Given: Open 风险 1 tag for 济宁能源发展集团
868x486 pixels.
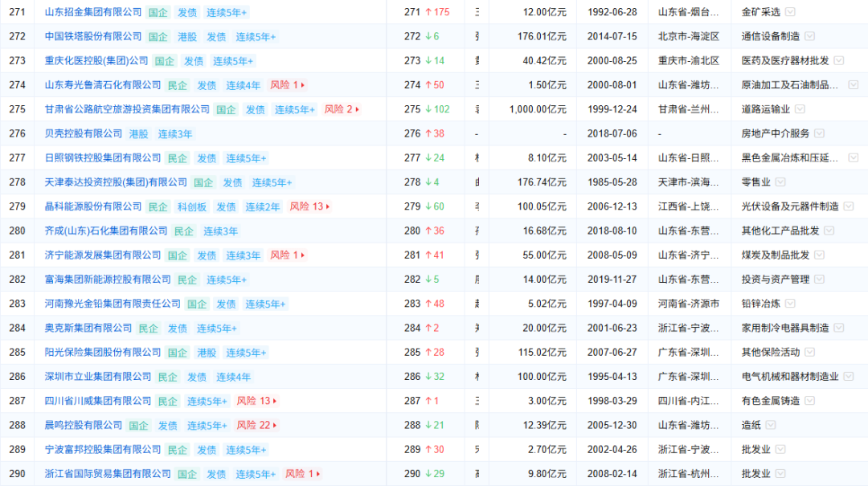Looking at the screenshot, I should coord(287,255).
